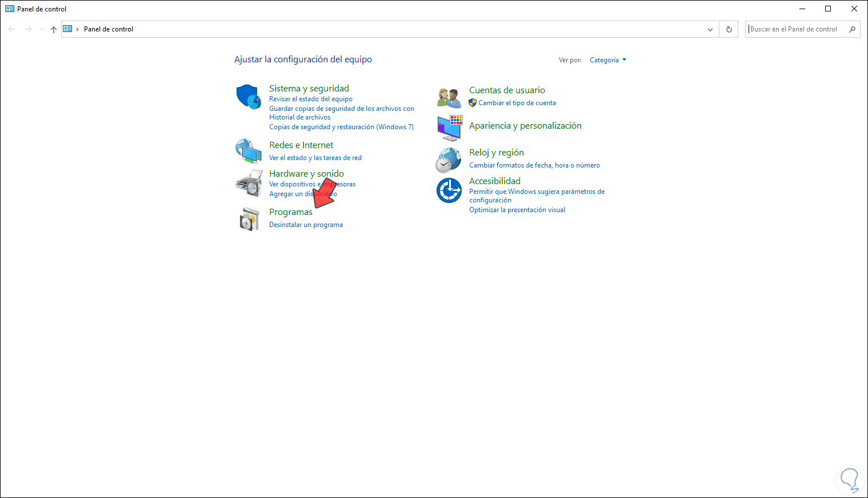868x498 pixels.
Task: Click the Panel de control title bar icon
Action: [x=10, y=9]
